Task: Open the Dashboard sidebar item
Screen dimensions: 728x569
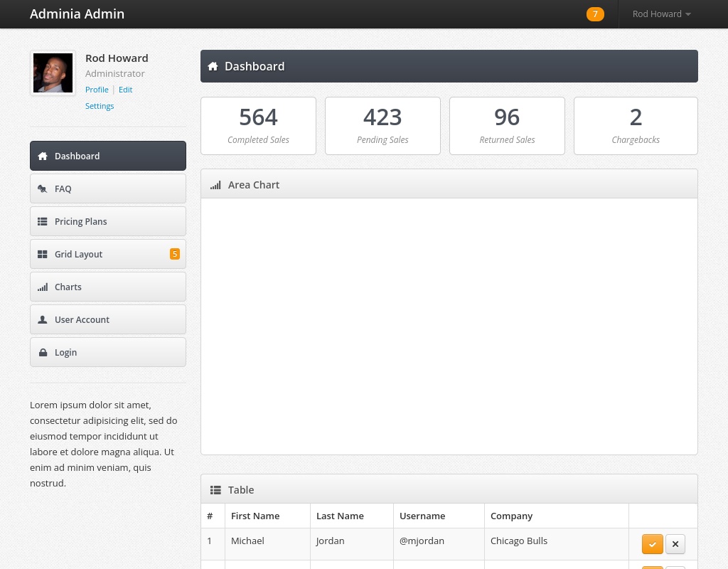Action: [x=108, y=156]
